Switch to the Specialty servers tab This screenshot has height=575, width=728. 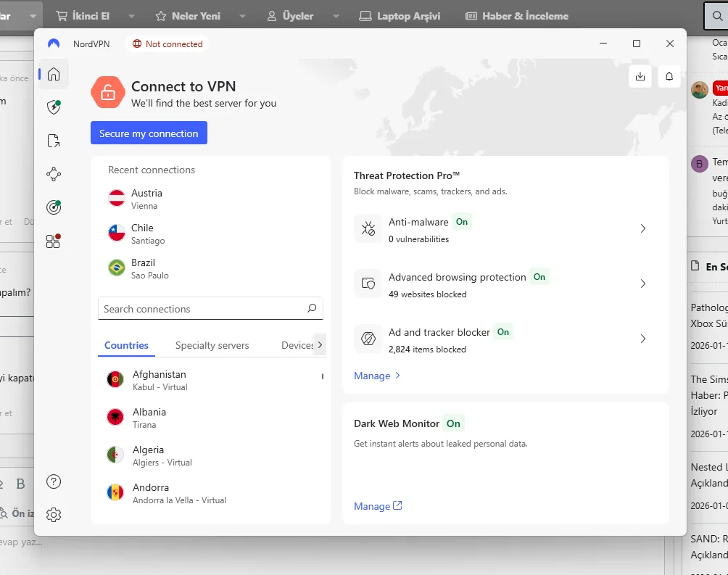point(212,345)
